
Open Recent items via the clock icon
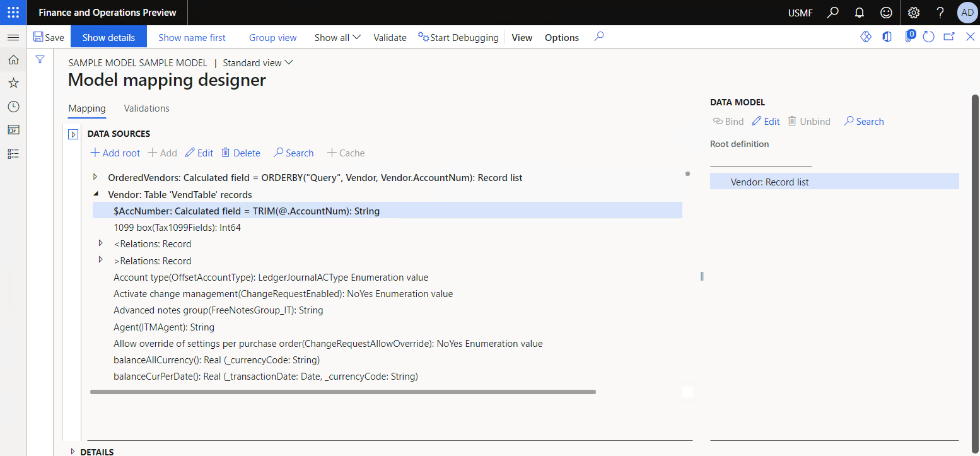click(13, 107)
